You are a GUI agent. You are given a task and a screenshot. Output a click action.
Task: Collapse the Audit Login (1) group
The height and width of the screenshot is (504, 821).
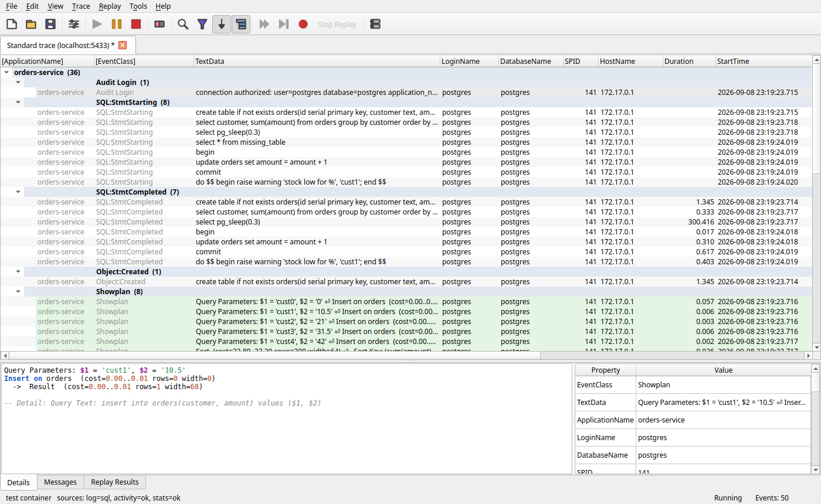[x=18, y=83]
